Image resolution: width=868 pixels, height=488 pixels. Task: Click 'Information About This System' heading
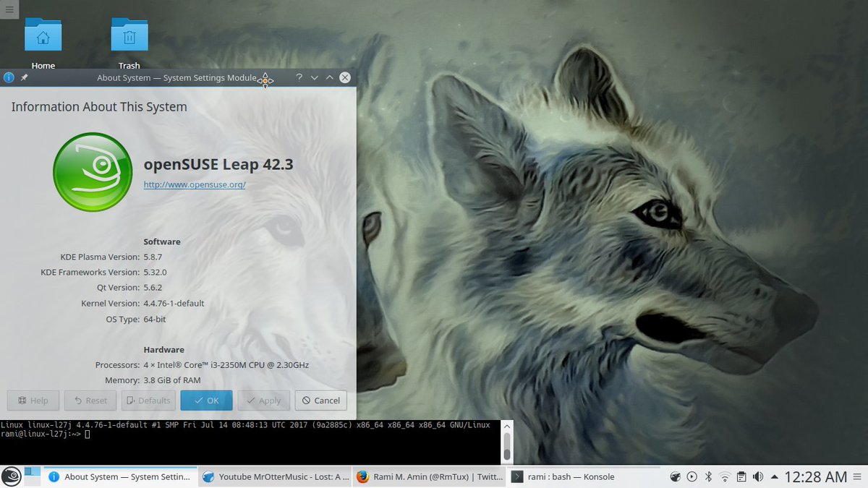point(99,107)
